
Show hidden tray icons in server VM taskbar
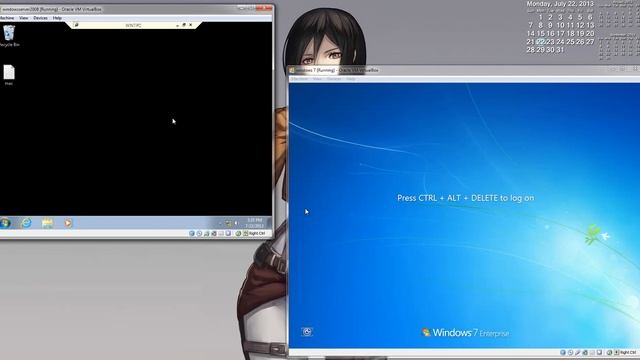[220, 223]
